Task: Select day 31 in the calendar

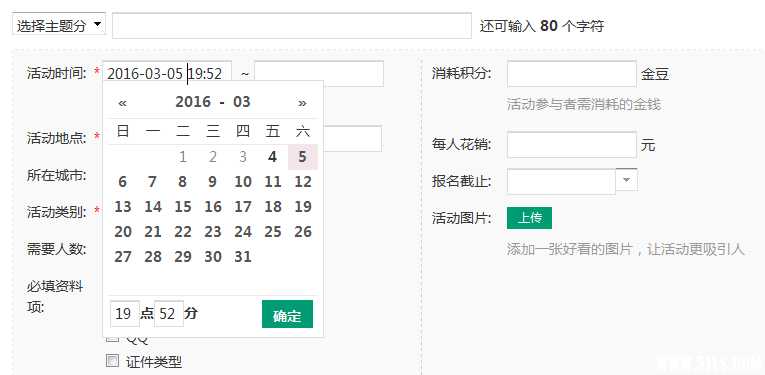Action: point(243,257)
